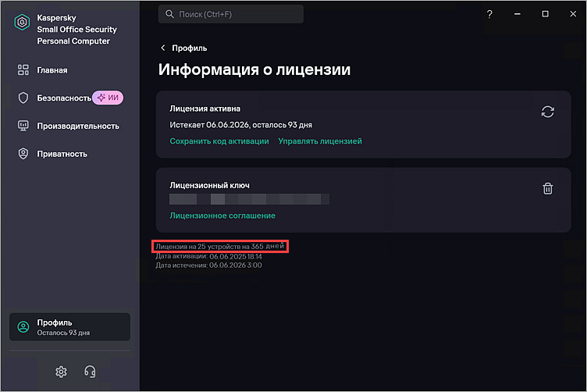Click the masked license key value

point(249,199)
